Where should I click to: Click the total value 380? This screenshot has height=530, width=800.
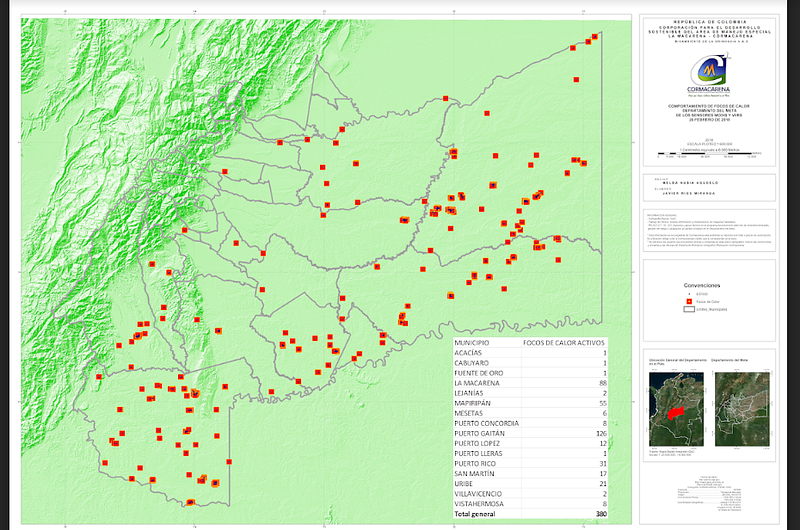[602, 514]
